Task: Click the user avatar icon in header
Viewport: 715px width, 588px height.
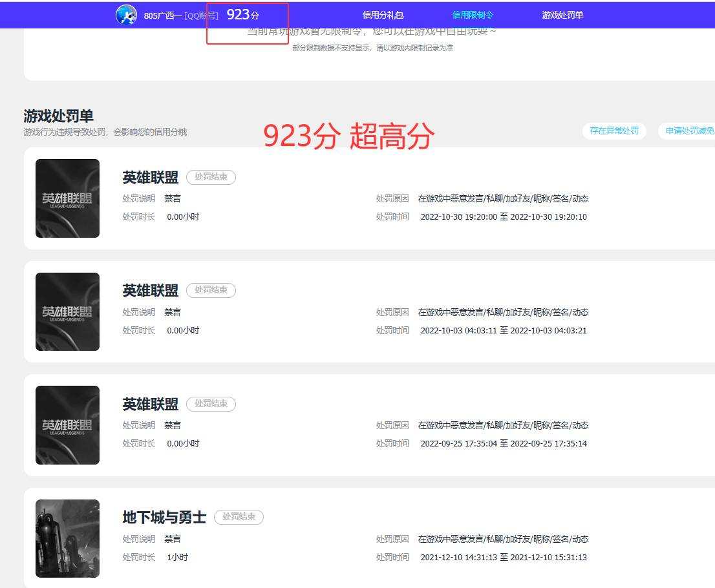Action: point(126,15)
